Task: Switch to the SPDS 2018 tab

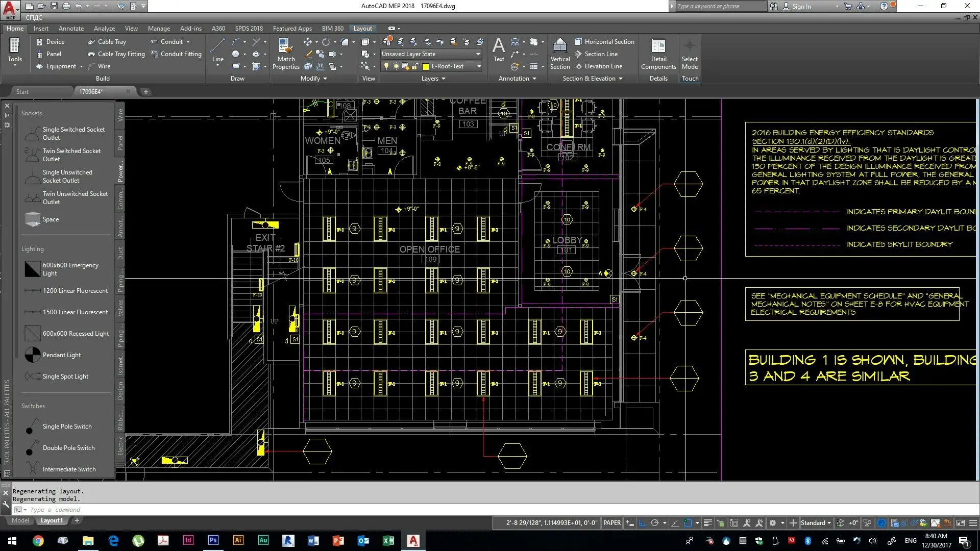Action: point(249,29)
